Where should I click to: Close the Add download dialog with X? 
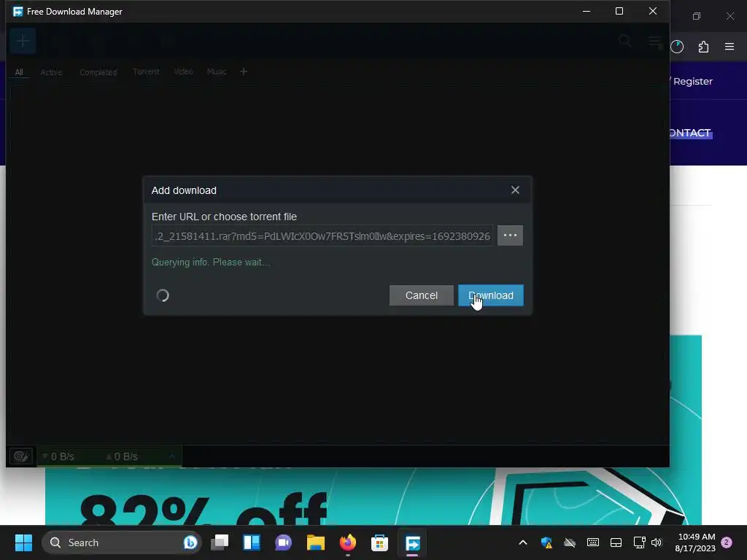pos(515,190)
